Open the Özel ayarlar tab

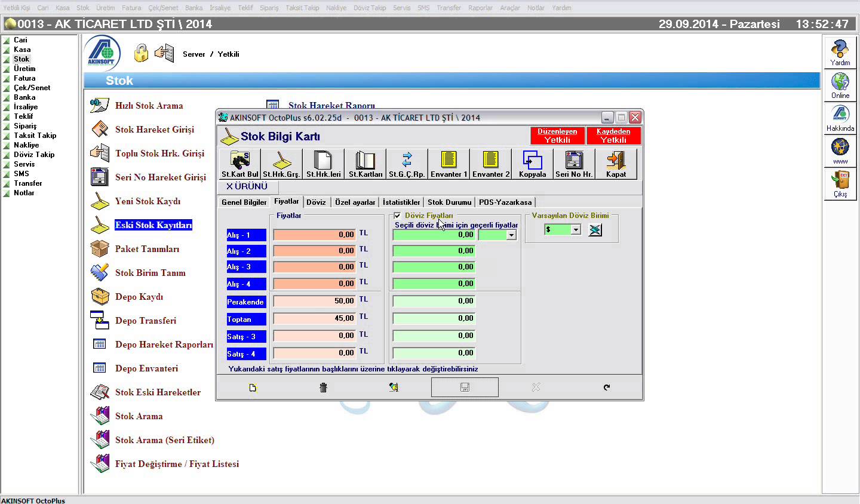355,202
